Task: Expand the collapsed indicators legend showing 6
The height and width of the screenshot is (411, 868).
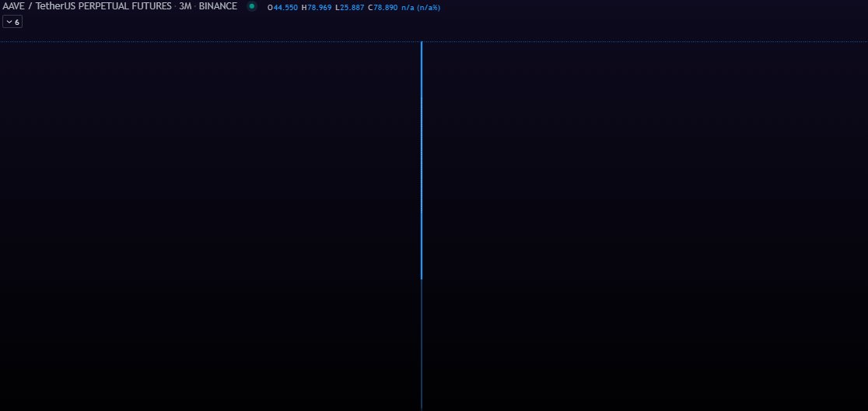Action: [12, 22]
